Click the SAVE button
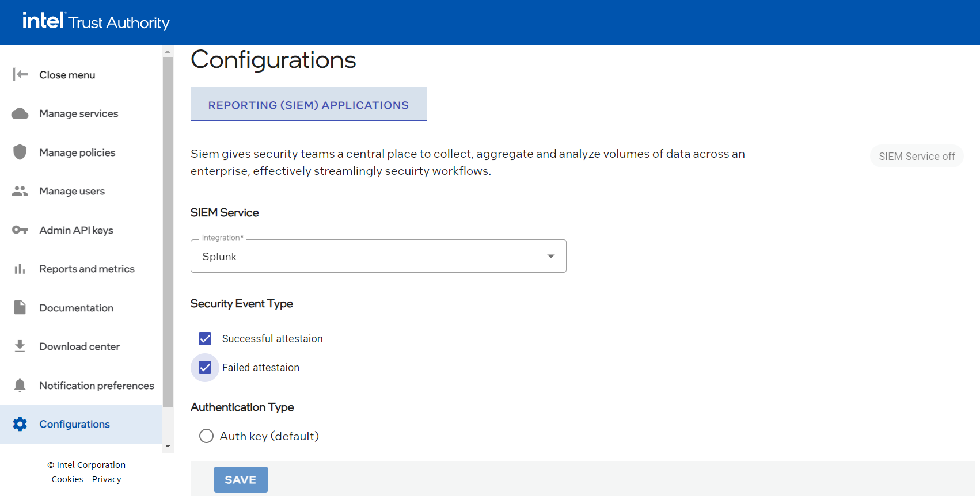Viewport: 980px width, 496px height. [x=241, y=479]
